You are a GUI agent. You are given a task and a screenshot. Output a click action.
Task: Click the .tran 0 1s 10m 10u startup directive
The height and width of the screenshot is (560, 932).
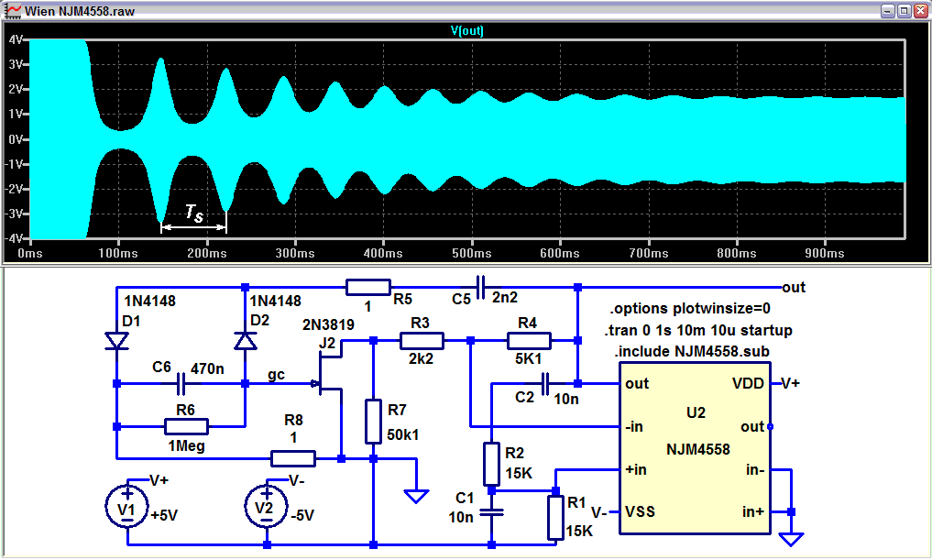click(x=698, y=331)
